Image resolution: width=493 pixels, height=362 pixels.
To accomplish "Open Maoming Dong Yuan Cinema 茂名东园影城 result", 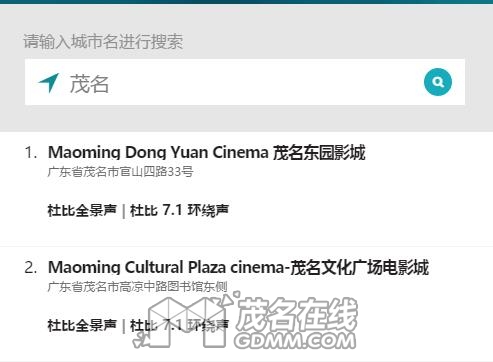I will (207, 152).
